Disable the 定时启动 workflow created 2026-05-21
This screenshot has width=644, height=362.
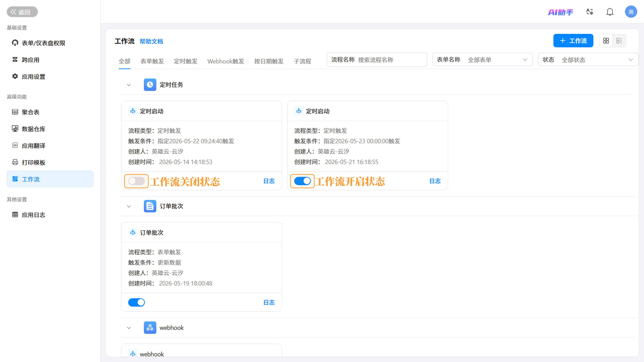click(303, 181)
